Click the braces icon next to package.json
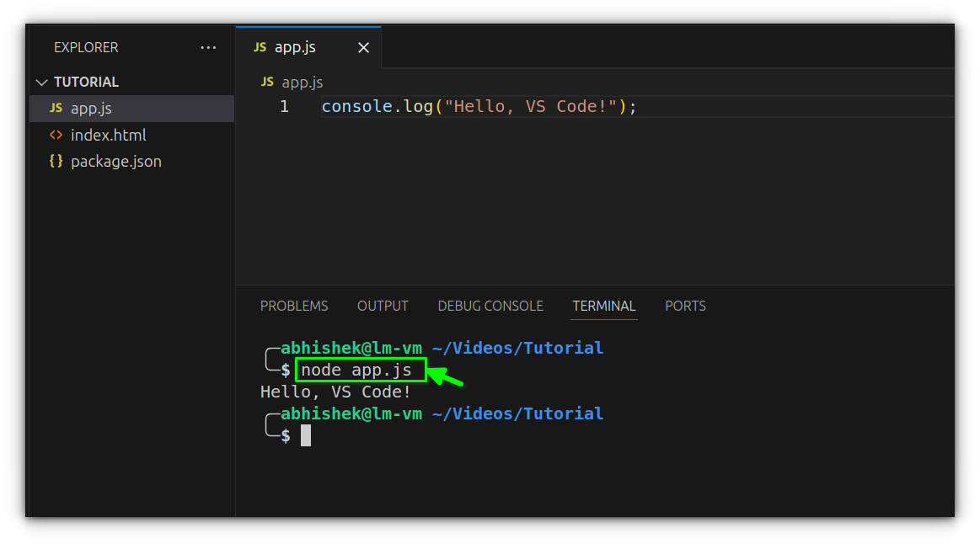The height and width of the screenshot is (544, 980). point(56,161)
